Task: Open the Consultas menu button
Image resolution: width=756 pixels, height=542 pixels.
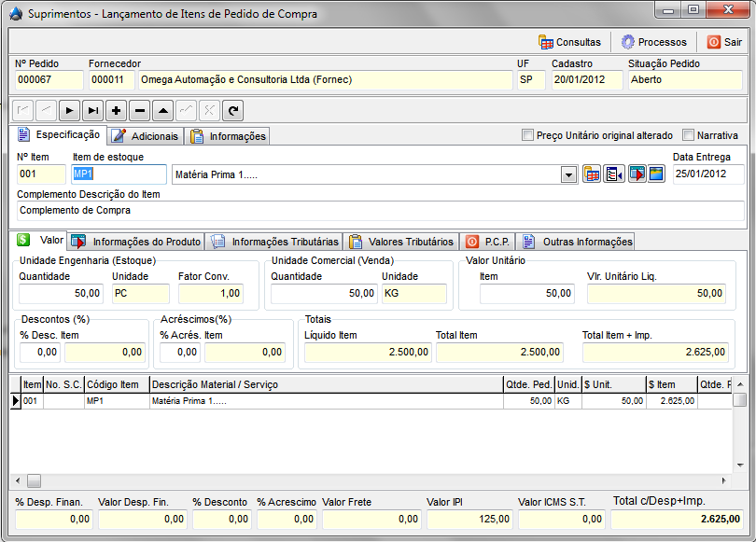Action: coord(570,42)
